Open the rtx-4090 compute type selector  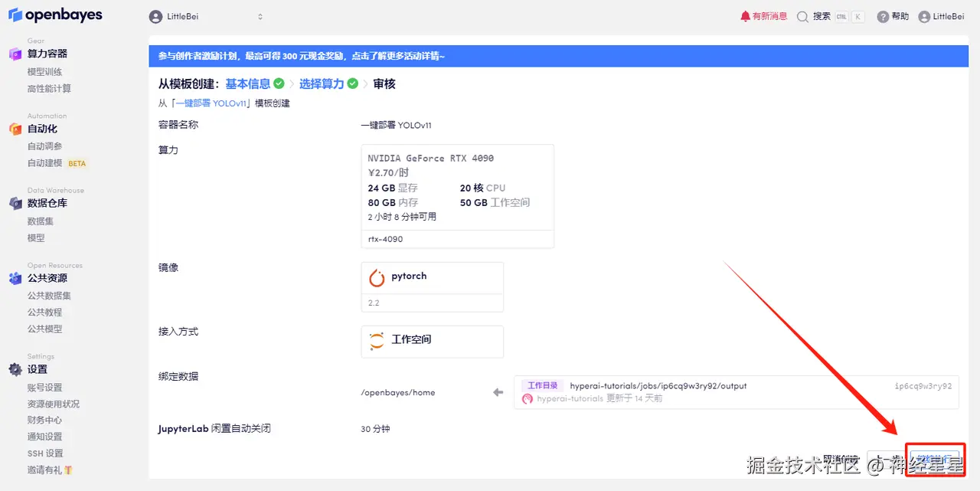click(457, 239)
